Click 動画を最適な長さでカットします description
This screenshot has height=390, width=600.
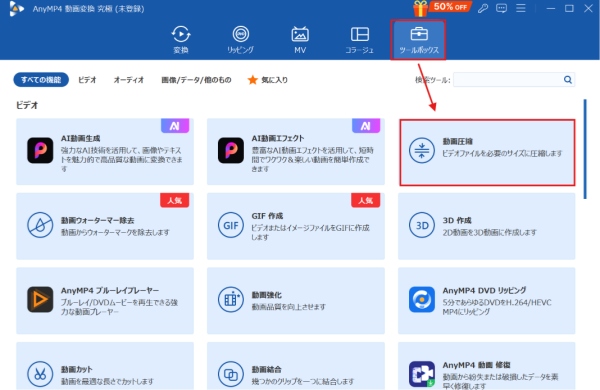point(107,381)
